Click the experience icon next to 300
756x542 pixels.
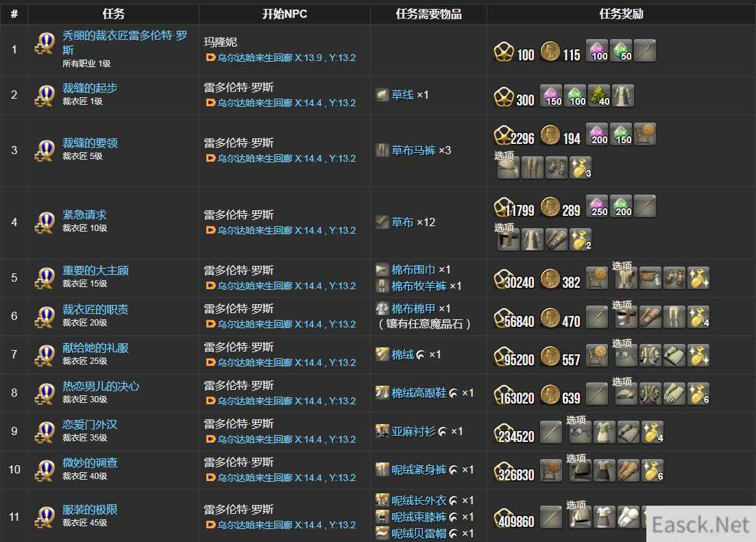[x=503, y=97]
